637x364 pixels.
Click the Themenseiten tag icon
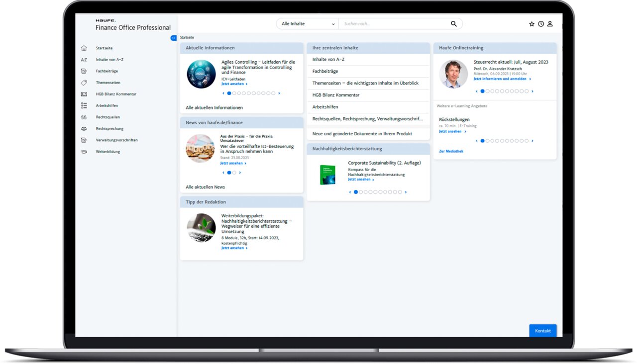pyautogui.click(x=84, y=83)
